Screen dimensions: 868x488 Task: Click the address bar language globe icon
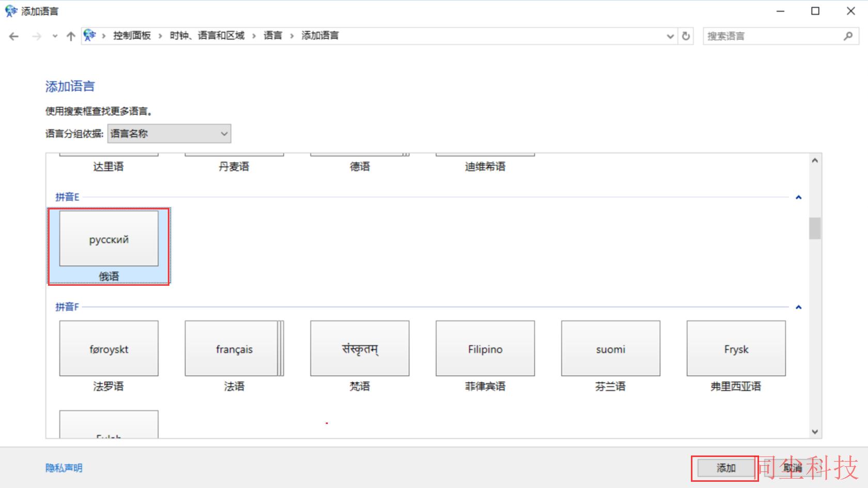(x=90, y=35)
